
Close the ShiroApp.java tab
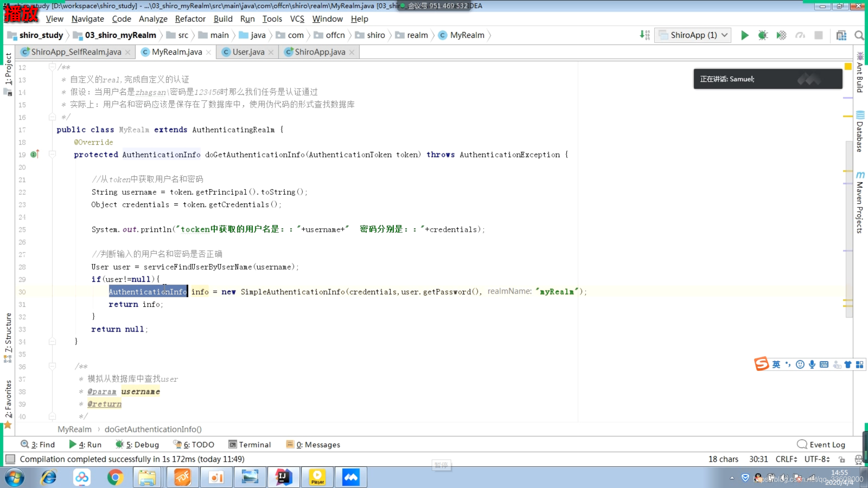point(352,52)
